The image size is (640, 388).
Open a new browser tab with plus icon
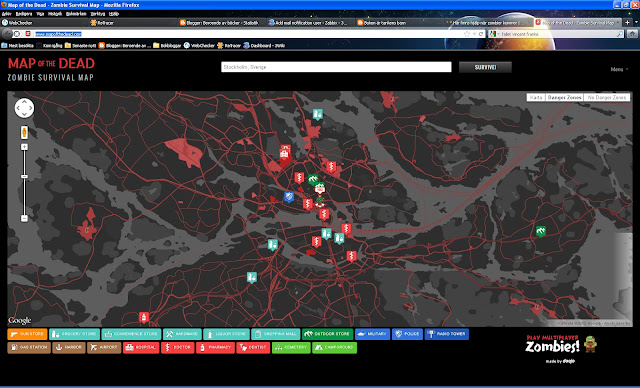pos(628,22)
